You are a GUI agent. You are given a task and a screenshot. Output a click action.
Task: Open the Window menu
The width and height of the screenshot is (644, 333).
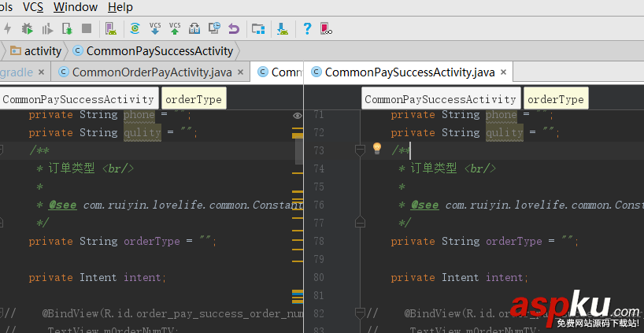76,7
